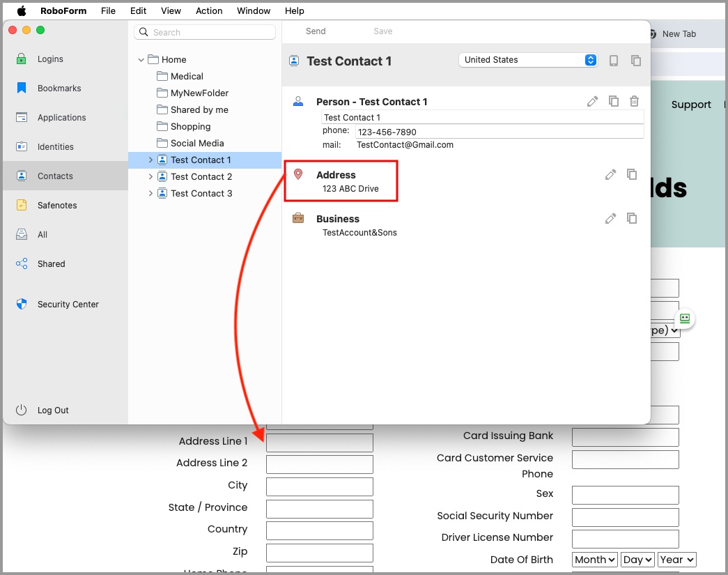Select the Shopping folder
Screen dimensions: 728x575
point(190,126)
